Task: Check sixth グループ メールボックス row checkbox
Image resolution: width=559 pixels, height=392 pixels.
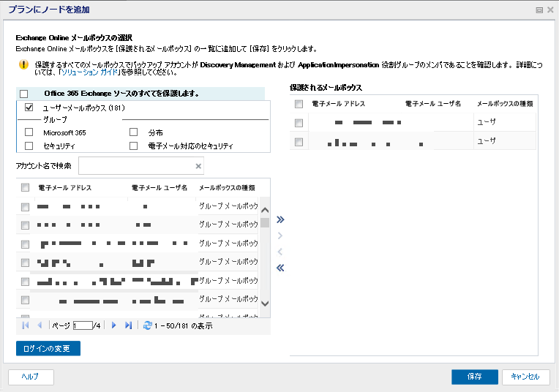Action: [25, 300]
